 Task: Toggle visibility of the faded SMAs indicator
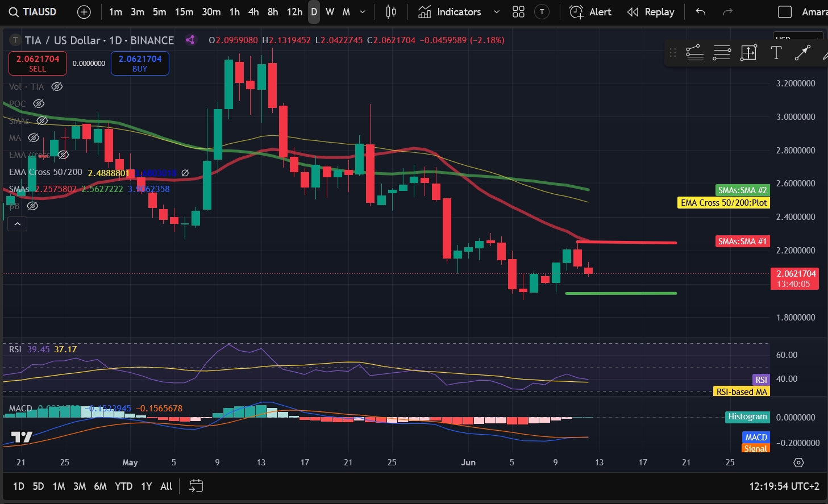point(42,121)
